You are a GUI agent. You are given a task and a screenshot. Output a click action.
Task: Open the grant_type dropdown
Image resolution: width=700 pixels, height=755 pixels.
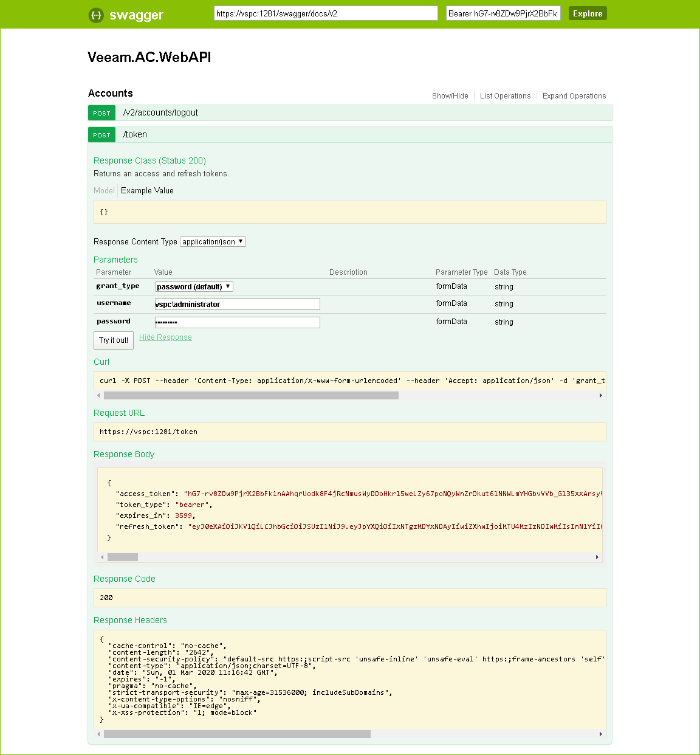194,286
